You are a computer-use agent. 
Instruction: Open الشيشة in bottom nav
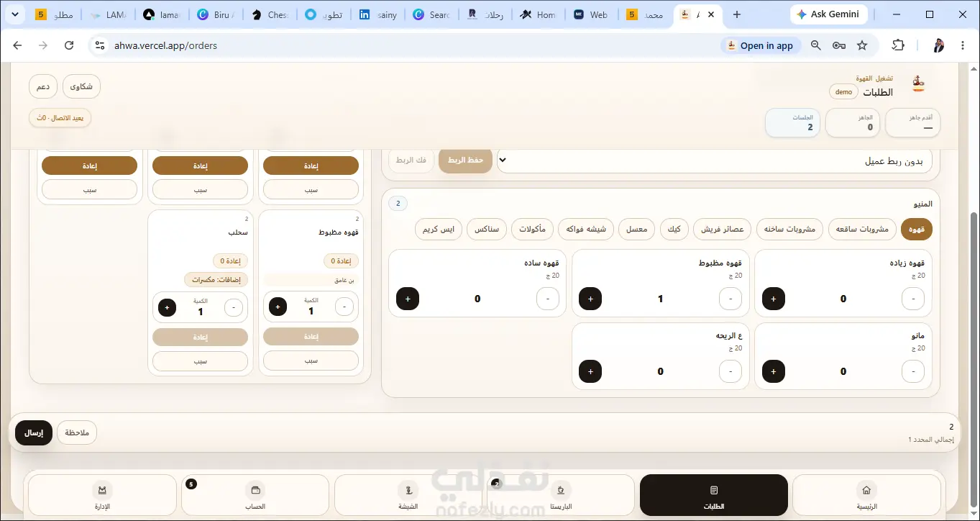[408, 495]
